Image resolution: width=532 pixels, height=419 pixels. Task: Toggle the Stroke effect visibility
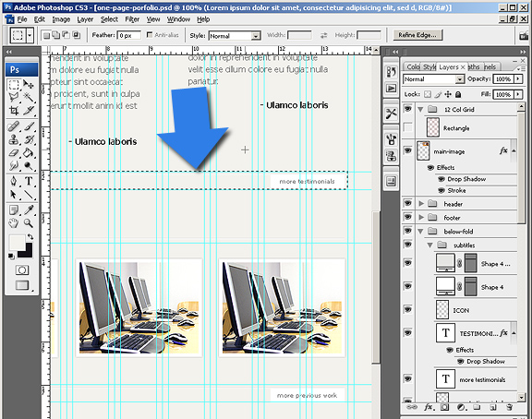441,190
